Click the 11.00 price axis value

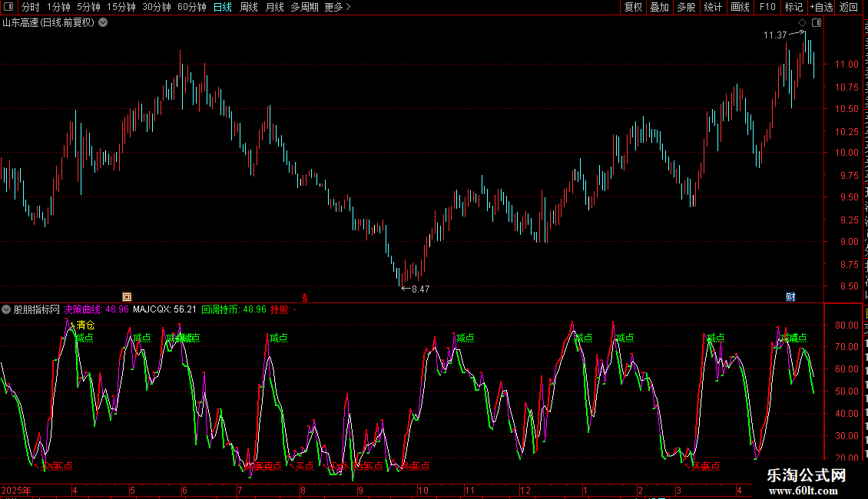[x=846, y=64]
